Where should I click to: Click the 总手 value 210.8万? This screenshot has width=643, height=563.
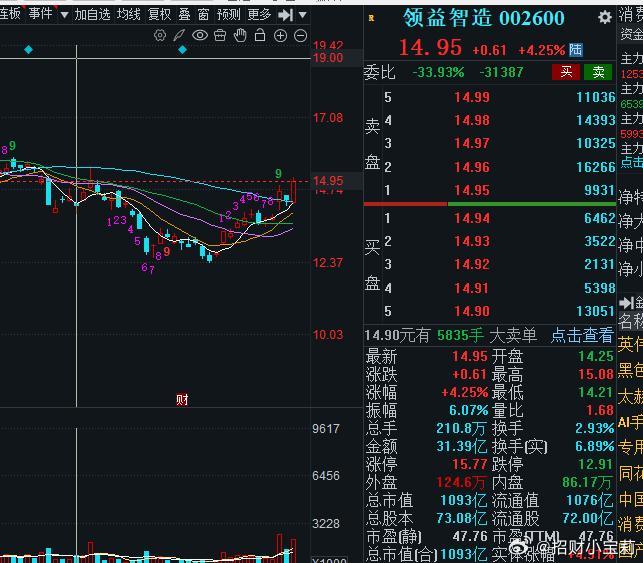pyautogui.click(x=461, y=428)
